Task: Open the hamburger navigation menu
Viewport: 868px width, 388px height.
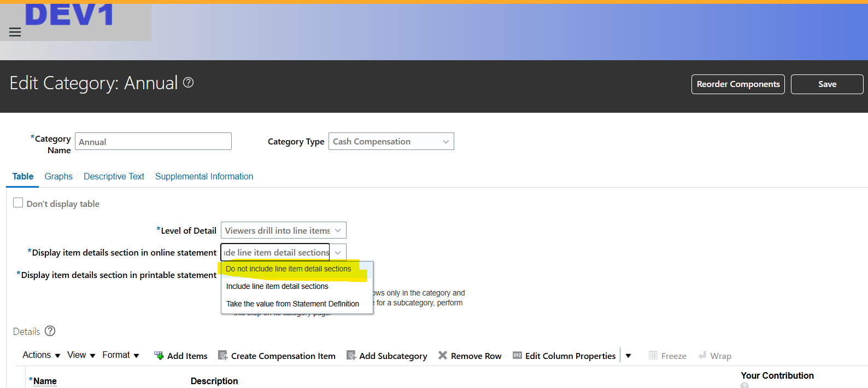Action: [15, 32]
